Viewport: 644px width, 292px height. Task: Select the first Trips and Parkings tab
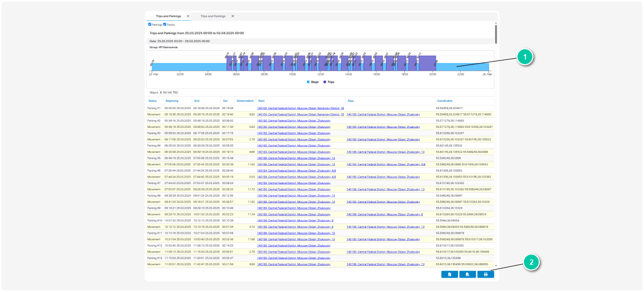click(168, 16)
